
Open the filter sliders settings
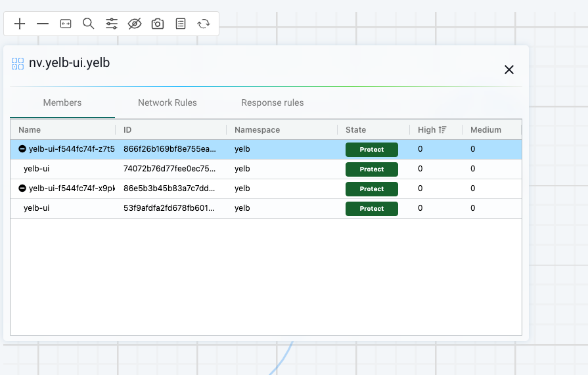coord(112,24)
